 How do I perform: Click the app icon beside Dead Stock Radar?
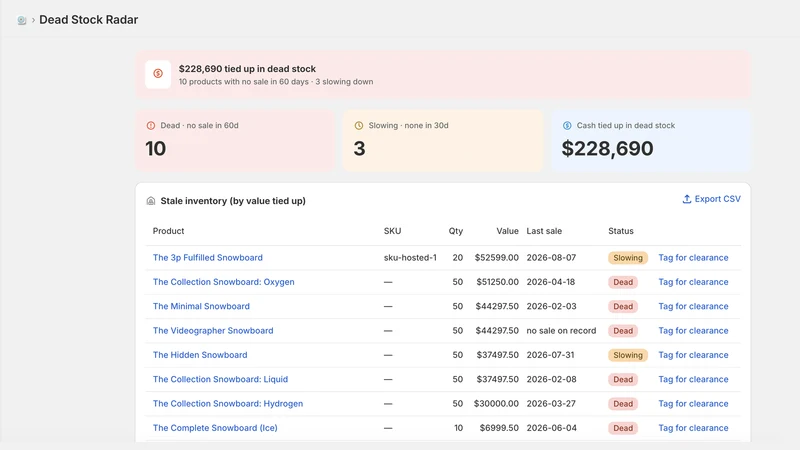[x=21, y=20]
